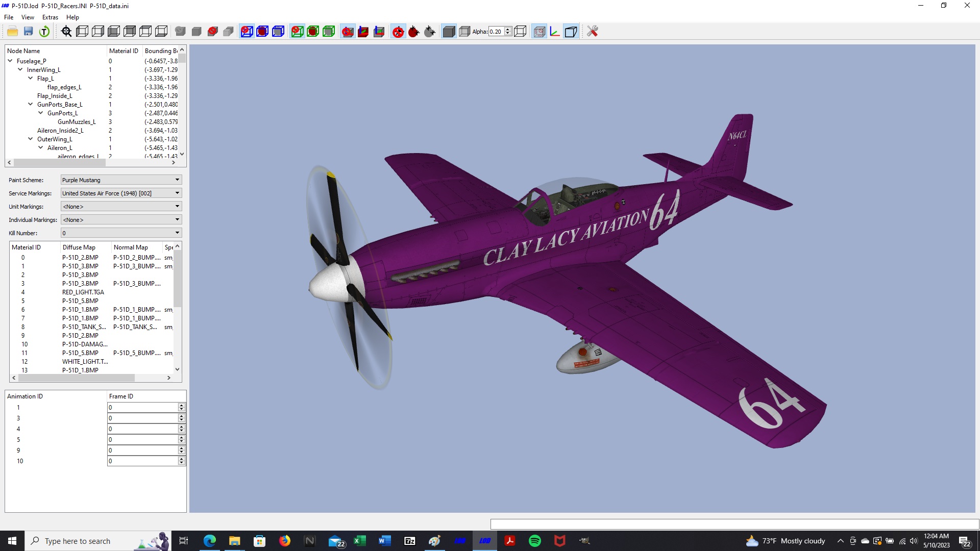Open a file with the folder icon
This screenshot has height=551, width=980.
12,32
